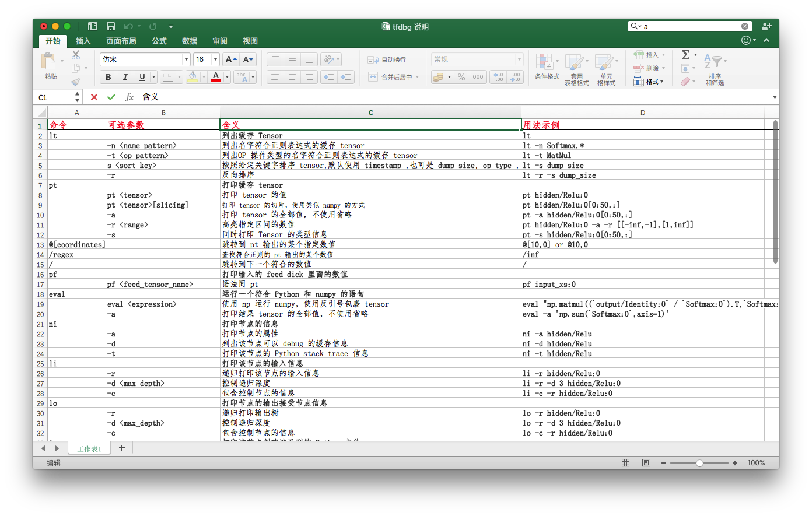This screenshot has width=812, height=516.
Task: Add a new sheet with the plus button
Action: point(121,448)
